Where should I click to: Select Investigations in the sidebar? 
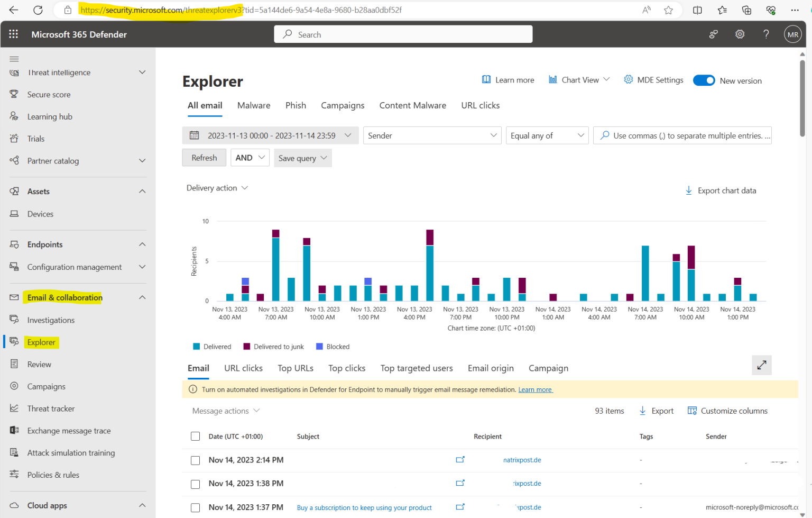tap(51, 320)
